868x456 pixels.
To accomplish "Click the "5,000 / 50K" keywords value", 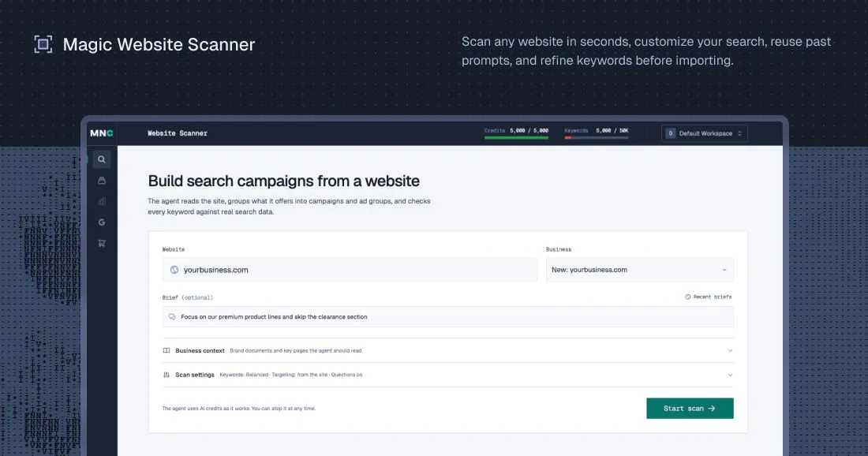I will pyautogui.click(x=612, y=131).
